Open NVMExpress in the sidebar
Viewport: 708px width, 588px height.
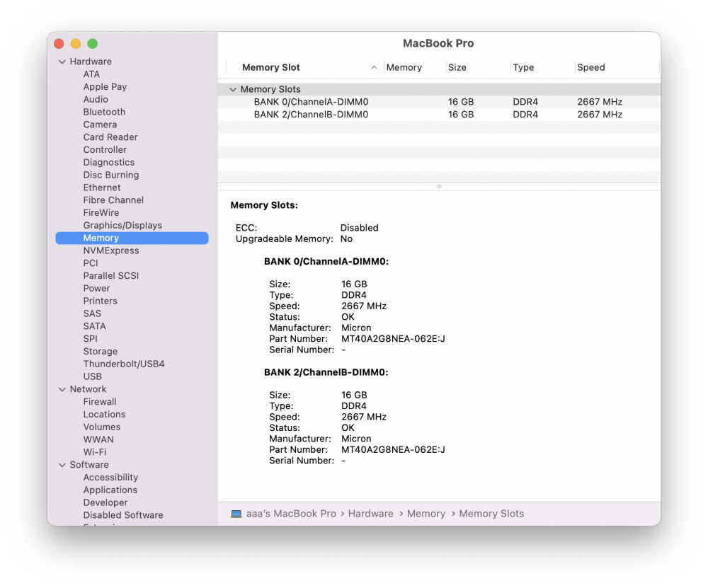click(x=111, y=251)
